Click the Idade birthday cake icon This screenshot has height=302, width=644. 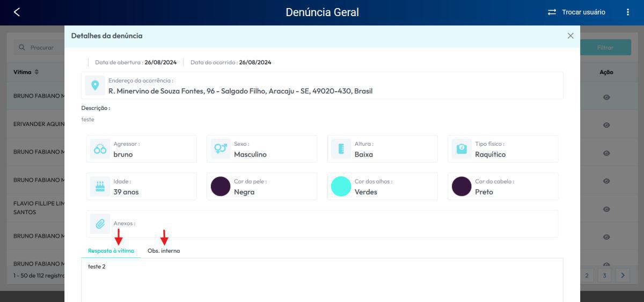[100, 186]
